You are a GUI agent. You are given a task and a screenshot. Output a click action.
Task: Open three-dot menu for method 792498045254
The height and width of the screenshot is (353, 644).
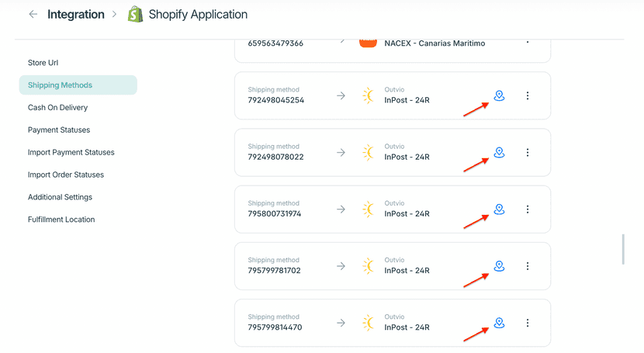[528, 96]
